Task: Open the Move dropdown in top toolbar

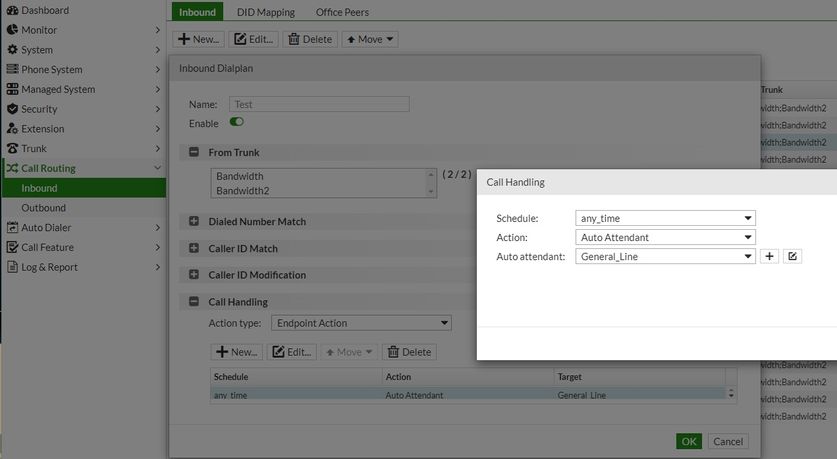Action: (x=370, y=39)
